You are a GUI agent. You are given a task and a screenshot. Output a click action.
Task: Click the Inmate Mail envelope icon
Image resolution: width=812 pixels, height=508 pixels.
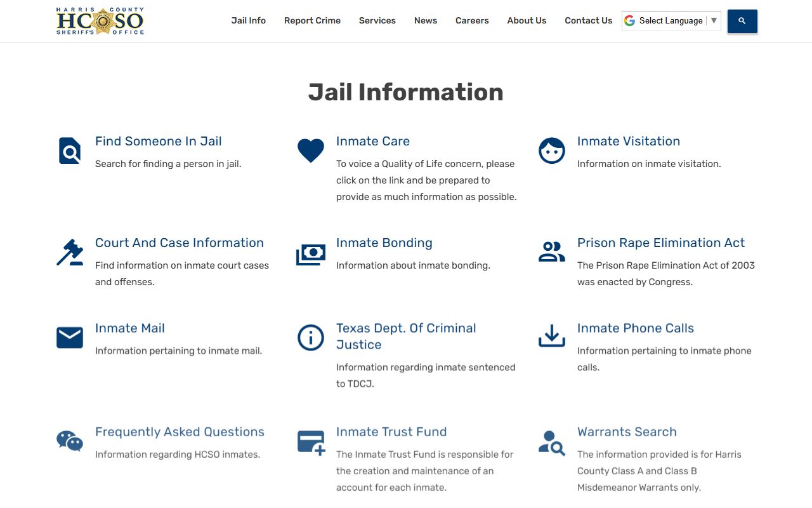tap(70, 338)
